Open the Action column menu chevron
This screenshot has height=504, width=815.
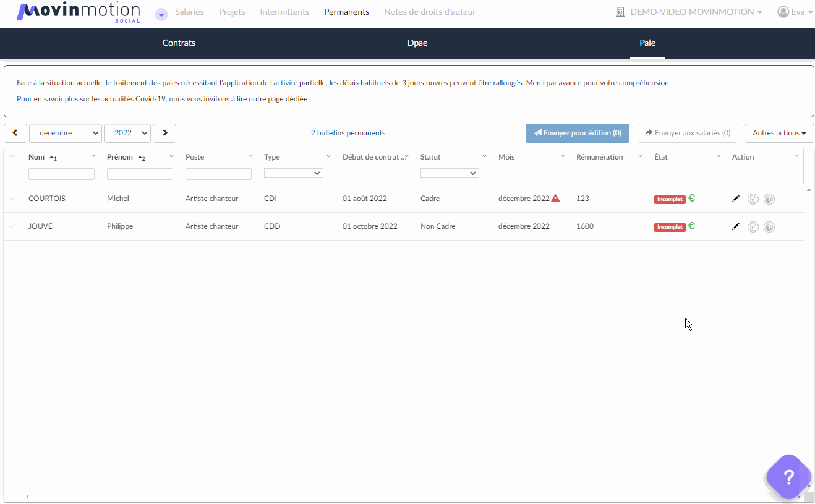pos(796,156)
